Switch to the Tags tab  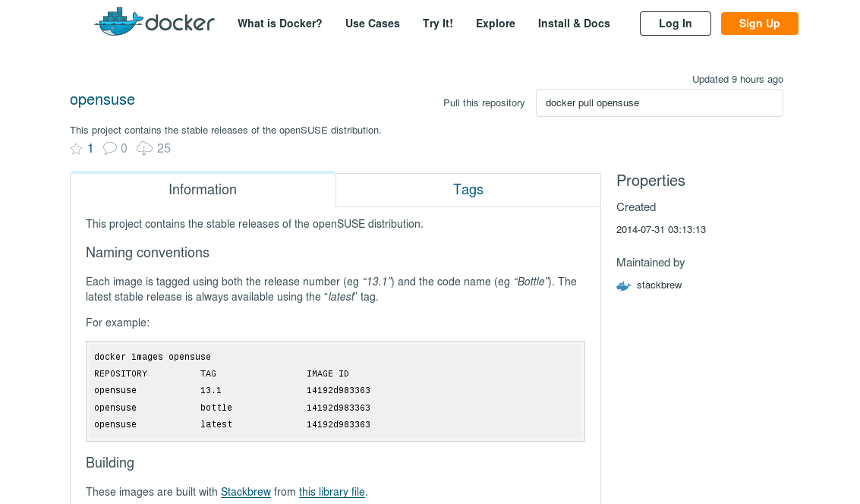[x=468, y=190]
